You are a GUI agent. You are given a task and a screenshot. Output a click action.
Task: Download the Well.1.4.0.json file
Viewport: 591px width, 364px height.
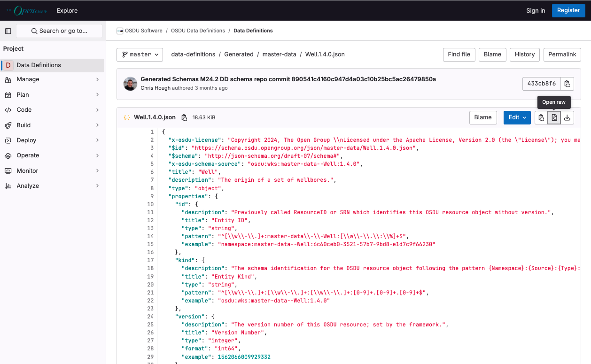click(567, 117)
